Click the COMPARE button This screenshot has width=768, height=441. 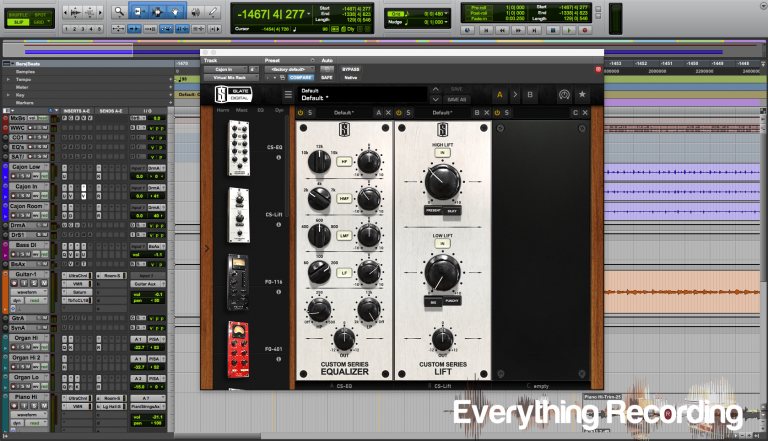tap(300, 78)
